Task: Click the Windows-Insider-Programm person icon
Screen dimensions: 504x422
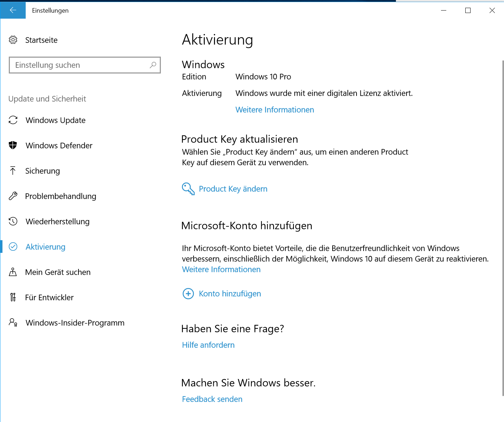Action: [13, 322]
